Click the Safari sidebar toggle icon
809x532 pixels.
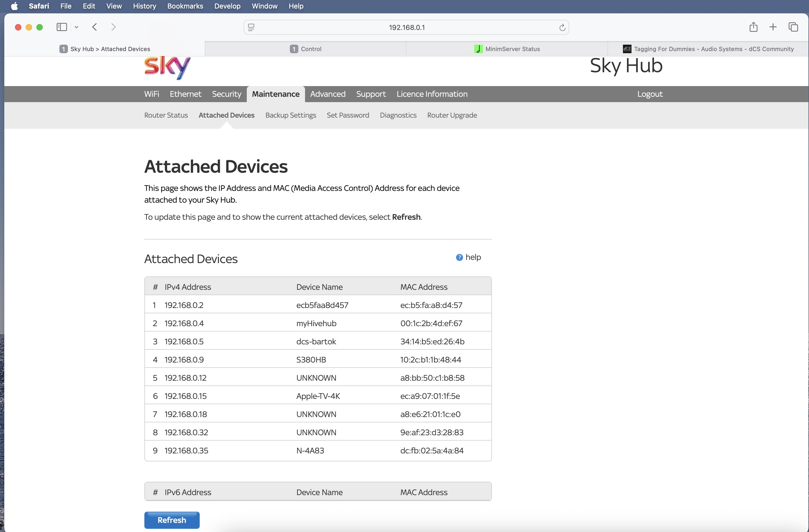click(61, 27)
